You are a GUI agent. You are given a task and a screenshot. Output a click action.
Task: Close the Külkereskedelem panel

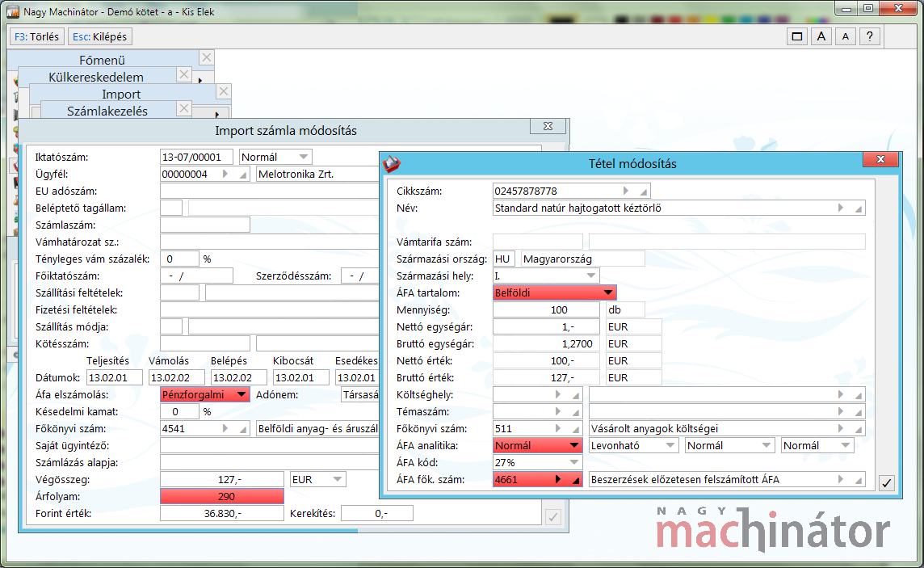(184, 75)
